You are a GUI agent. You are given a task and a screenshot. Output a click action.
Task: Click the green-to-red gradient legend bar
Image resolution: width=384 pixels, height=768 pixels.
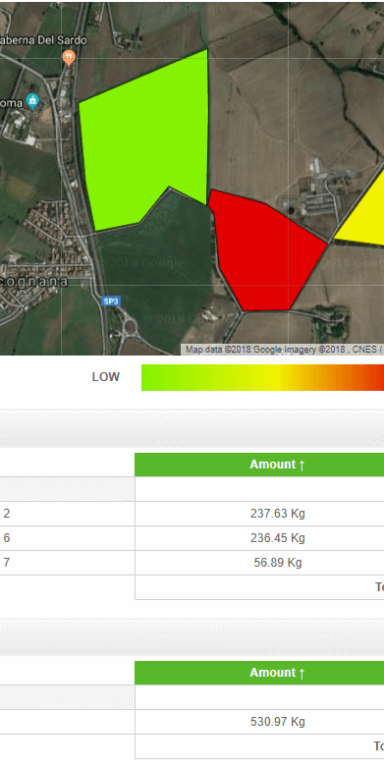pos(263,377)
